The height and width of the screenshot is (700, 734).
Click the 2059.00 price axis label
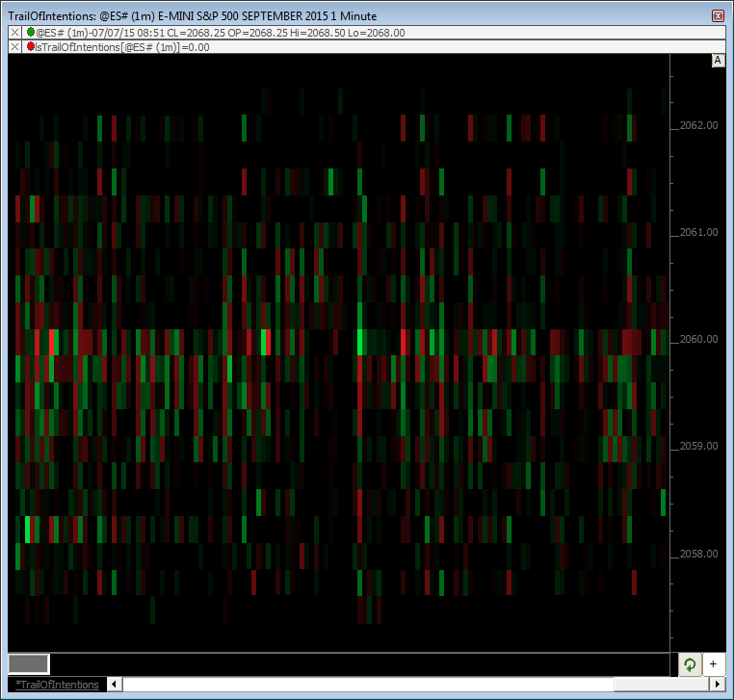click(x=698, y=446)
